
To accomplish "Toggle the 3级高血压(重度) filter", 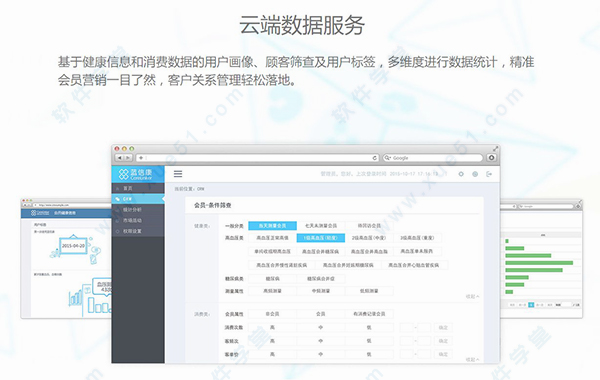I will [x=417, y=238].
